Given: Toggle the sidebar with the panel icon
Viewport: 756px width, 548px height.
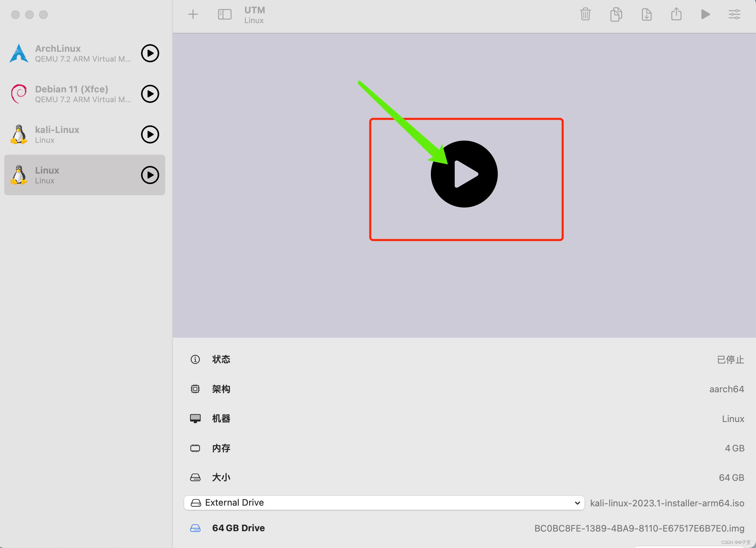Looking at the screenshot, I should [x=225, y=14].
